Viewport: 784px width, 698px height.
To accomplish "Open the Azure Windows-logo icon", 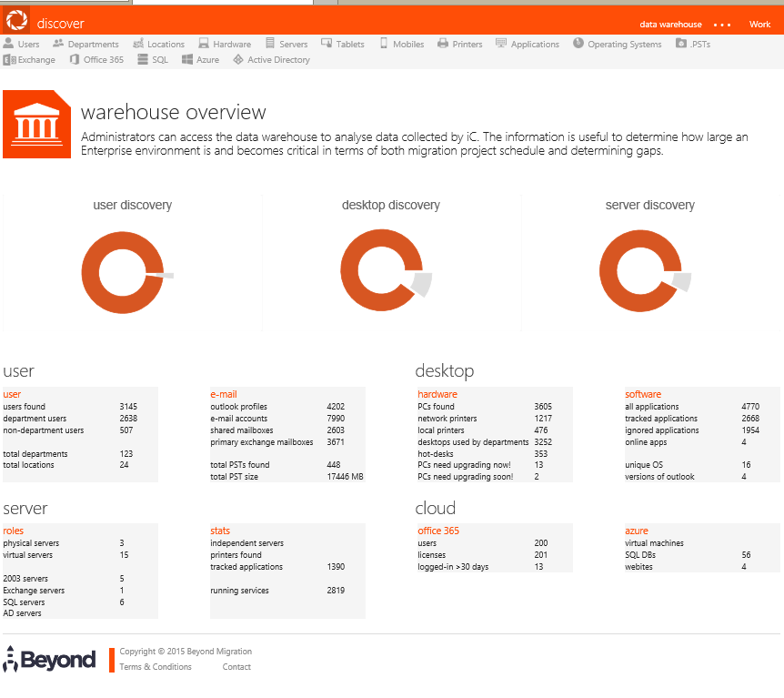I will 187,59.
